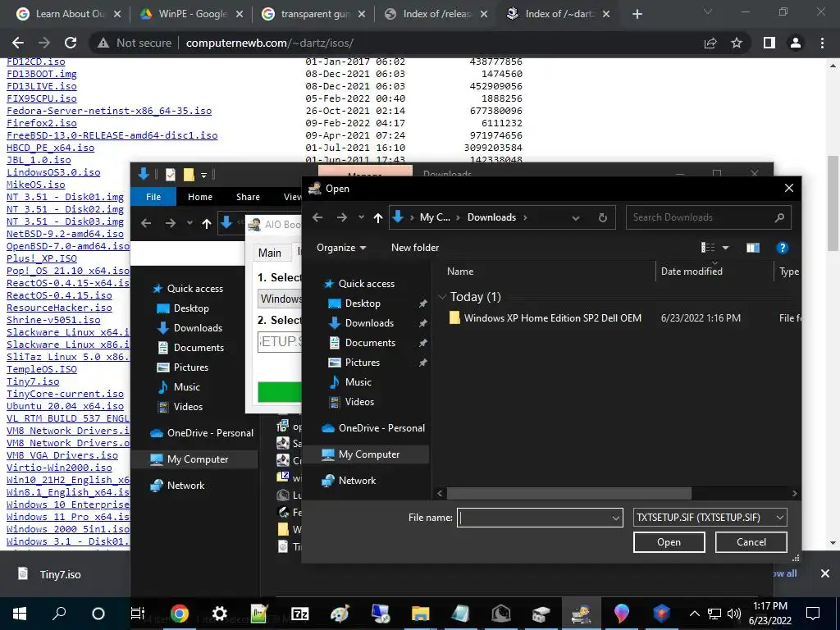The height and width of the screenshot is (630, 840).
Task: Click the change view icon in Open dialog
Action: tap(708, 248)
